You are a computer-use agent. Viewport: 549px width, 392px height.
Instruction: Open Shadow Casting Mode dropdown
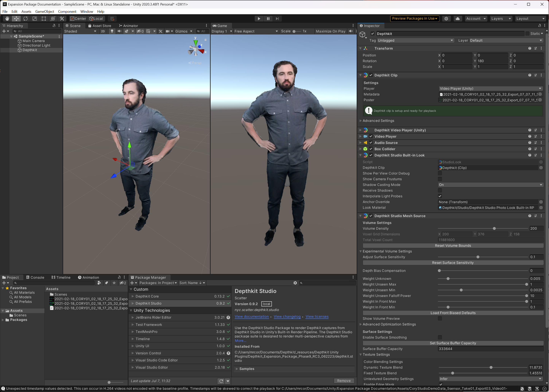pyautogui.click(x=490, y=185)
